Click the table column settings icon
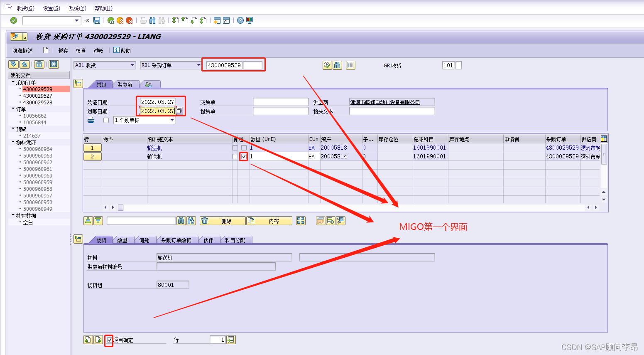This screenshot has width=644, height=355. [604, 139]
